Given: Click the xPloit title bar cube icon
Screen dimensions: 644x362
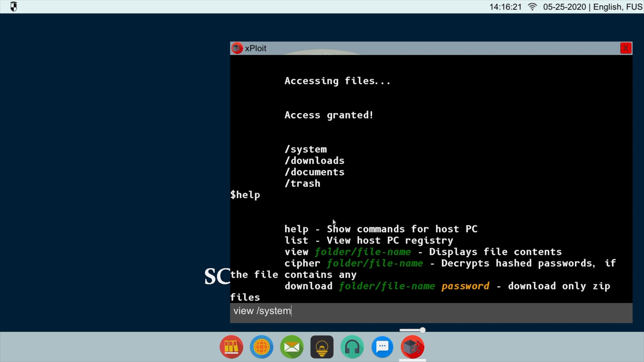Looking at the screenshot, I should pos(237,48).
